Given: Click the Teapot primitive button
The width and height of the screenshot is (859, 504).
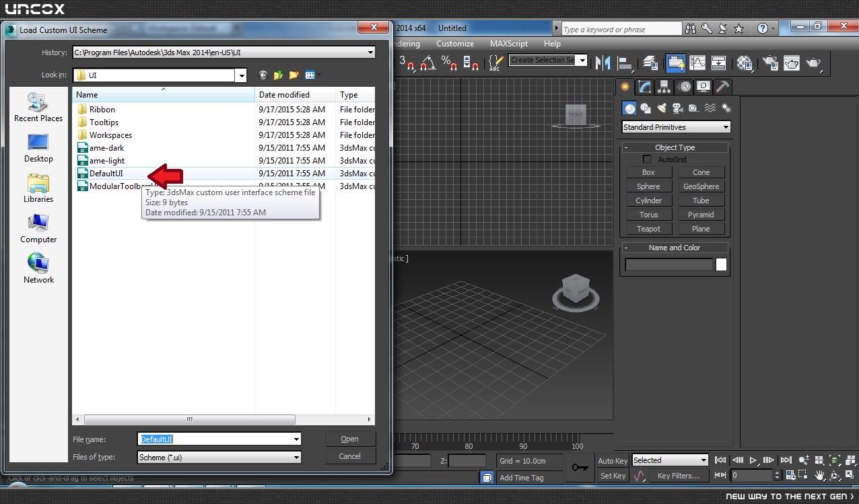Looking at the screenshot, I should click(648, 229).
